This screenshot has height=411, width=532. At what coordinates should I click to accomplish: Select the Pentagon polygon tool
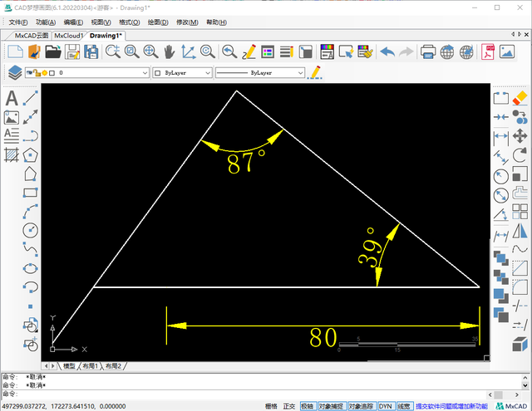(x=31, y=155)
